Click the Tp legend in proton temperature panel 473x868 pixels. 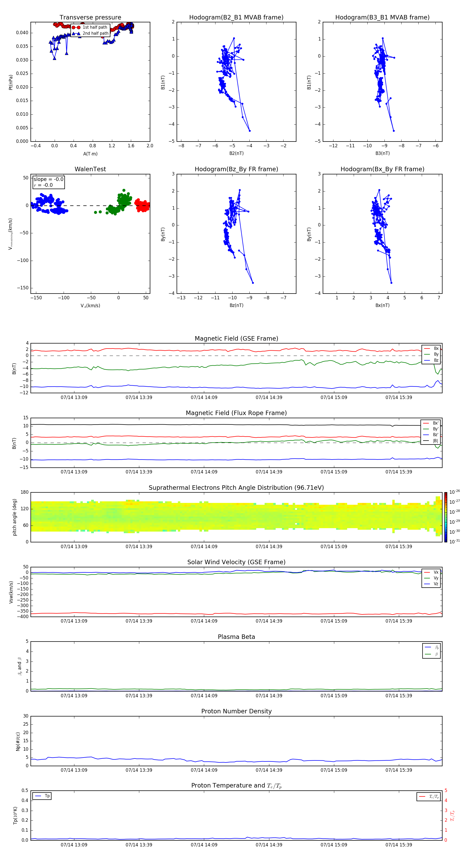pyautogui.click(x=42, y=796)
